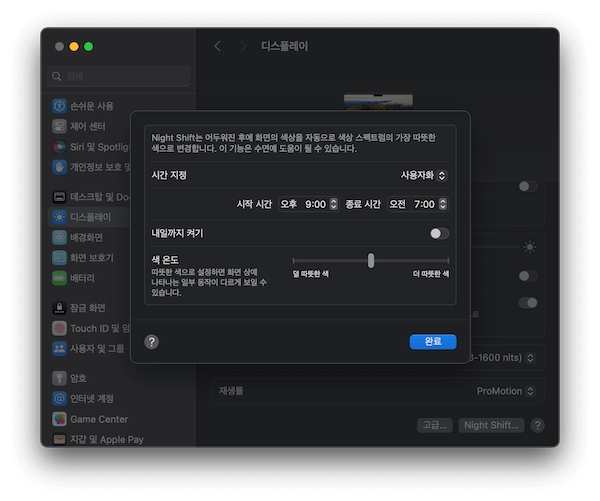600x501 pixels.
Task: Select the 제어 센터 icon in sidebar
Action: [59, 126]
